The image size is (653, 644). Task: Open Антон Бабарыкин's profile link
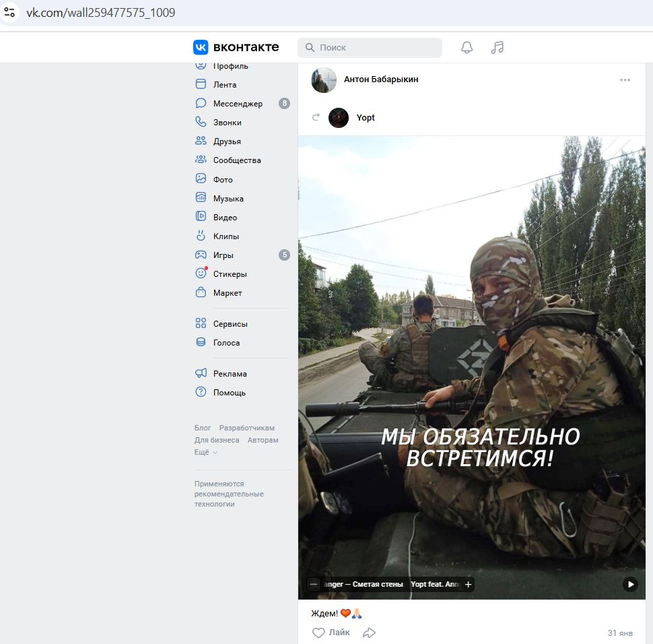pos(380,79)
